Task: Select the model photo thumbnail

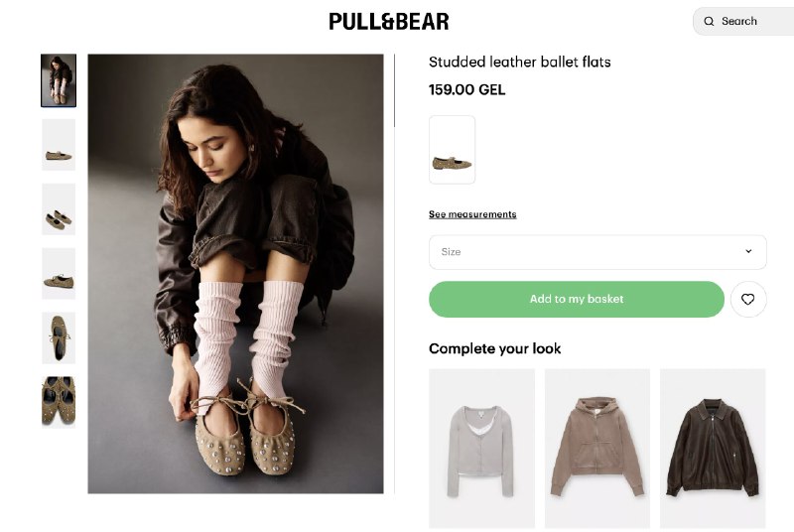Action: pos(59,80)
